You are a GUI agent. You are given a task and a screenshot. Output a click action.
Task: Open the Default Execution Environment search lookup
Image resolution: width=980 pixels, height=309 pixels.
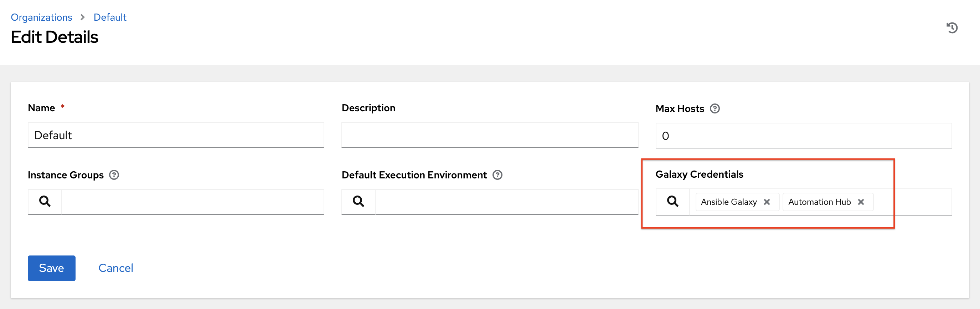[358, 201]
